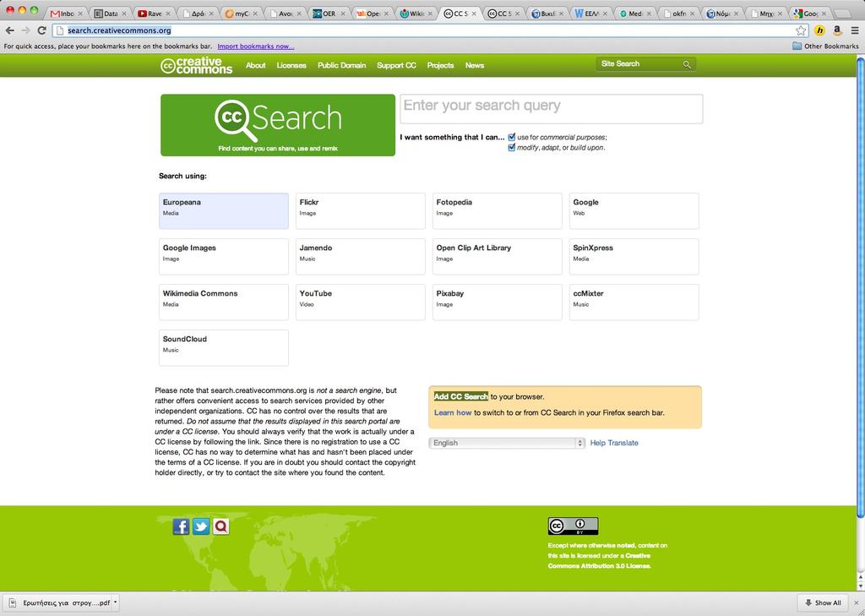
Task: Open the News menu item
Action: click(475, 65)
